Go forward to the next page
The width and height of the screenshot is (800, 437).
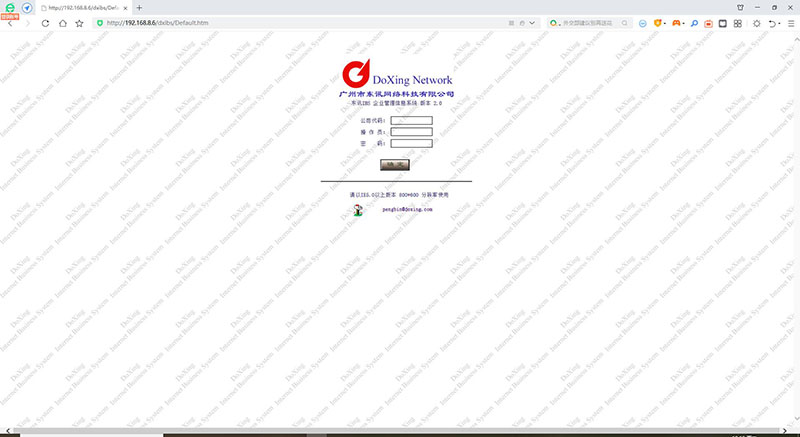28,23
